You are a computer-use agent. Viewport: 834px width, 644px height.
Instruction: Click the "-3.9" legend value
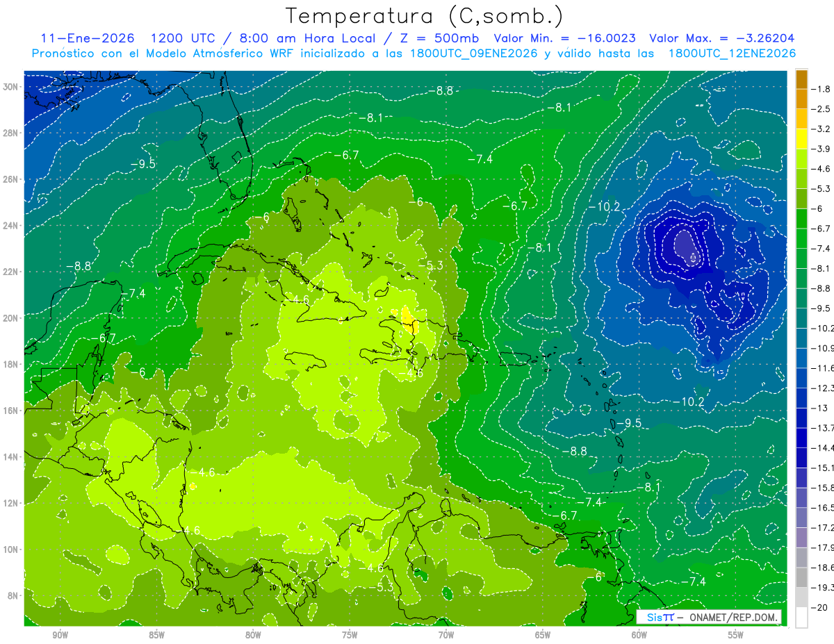[x=821, y=149]
